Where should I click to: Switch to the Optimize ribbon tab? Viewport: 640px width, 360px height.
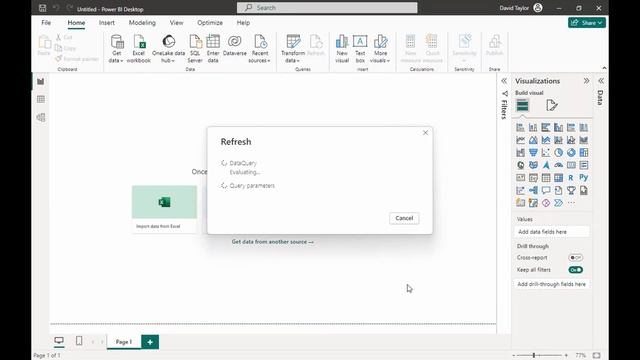210,23
